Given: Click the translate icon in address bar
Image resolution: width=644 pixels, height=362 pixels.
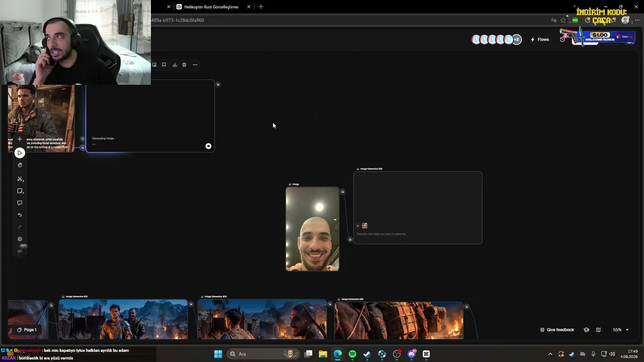Looking at the screenshot, I should pos(553,20).
